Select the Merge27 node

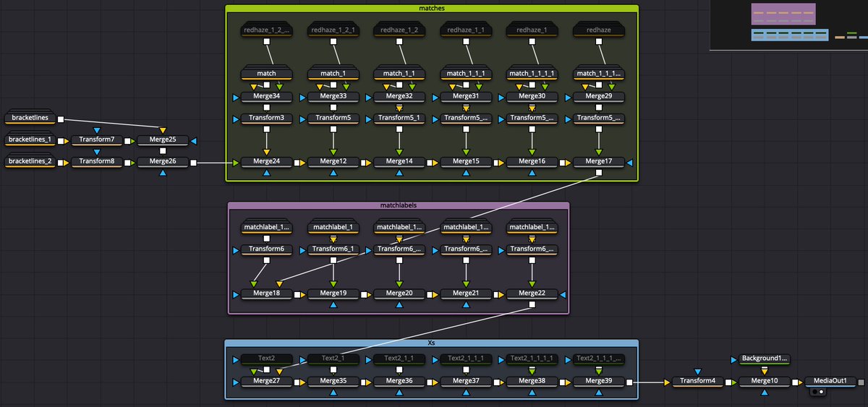coord(266,381)
